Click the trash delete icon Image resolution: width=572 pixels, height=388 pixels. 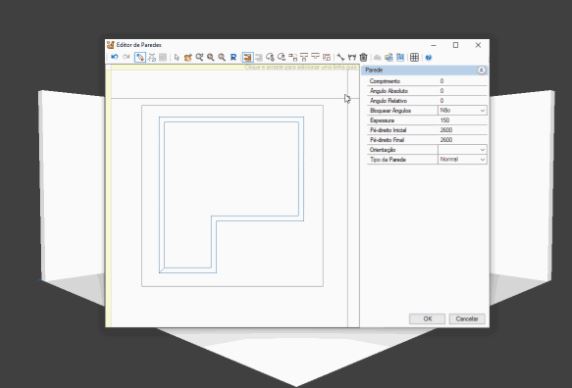pyautogui.click(x=363, y=57)
